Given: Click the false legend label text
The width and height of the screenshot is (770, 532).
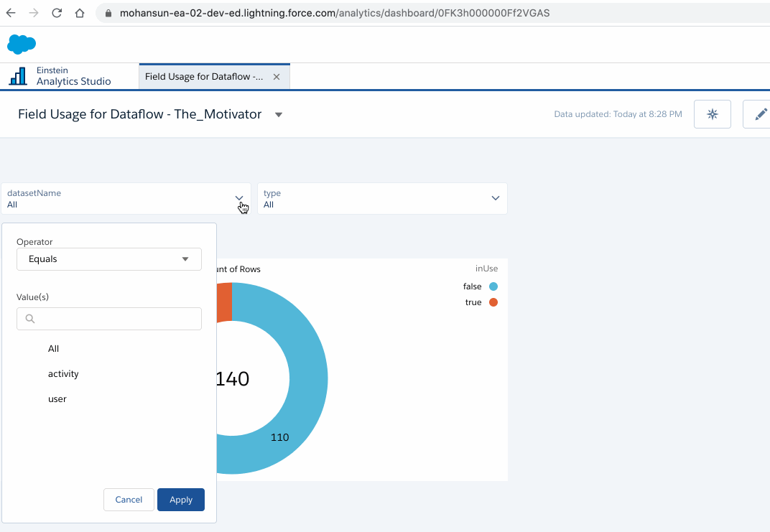Looking at the screenshot, I should pos(472,286).
